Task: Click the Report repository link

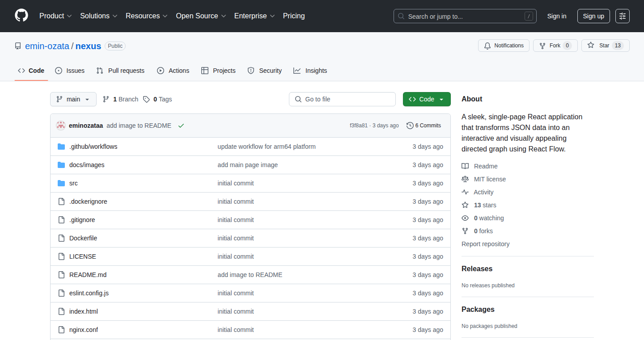Action: click(x=485, y=244)
